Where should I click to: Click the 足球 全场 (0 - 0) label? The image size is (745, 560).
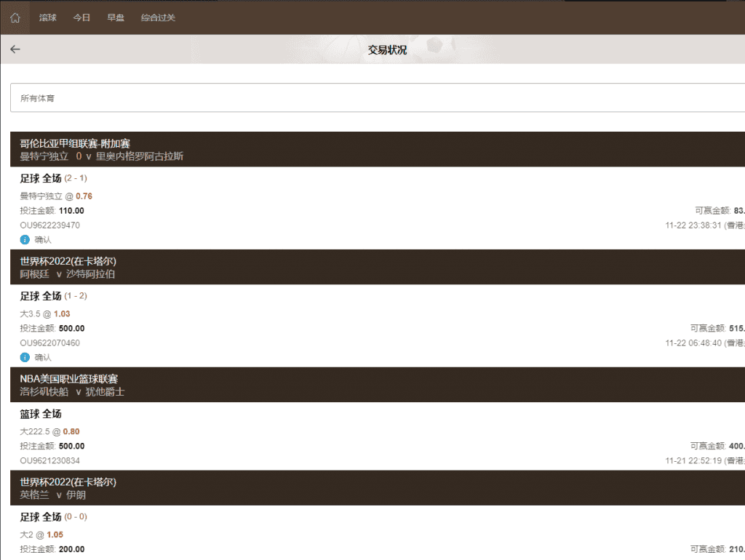click(x=54, y=517)
